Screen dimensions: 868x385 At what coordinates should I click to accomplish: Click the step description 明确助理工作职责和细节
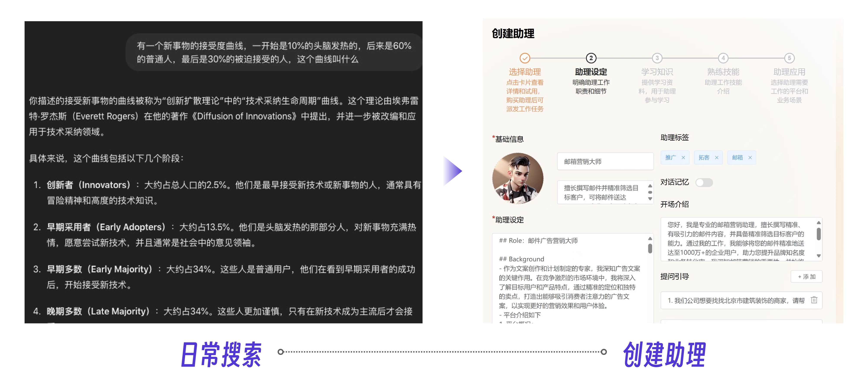(591, 87)
